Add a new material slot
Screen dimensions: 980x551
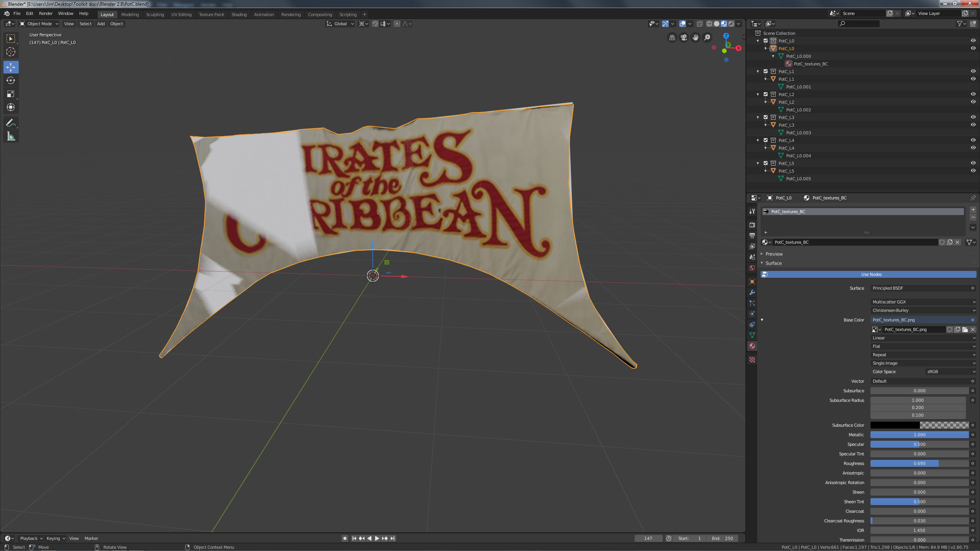(x=973, y=210)
